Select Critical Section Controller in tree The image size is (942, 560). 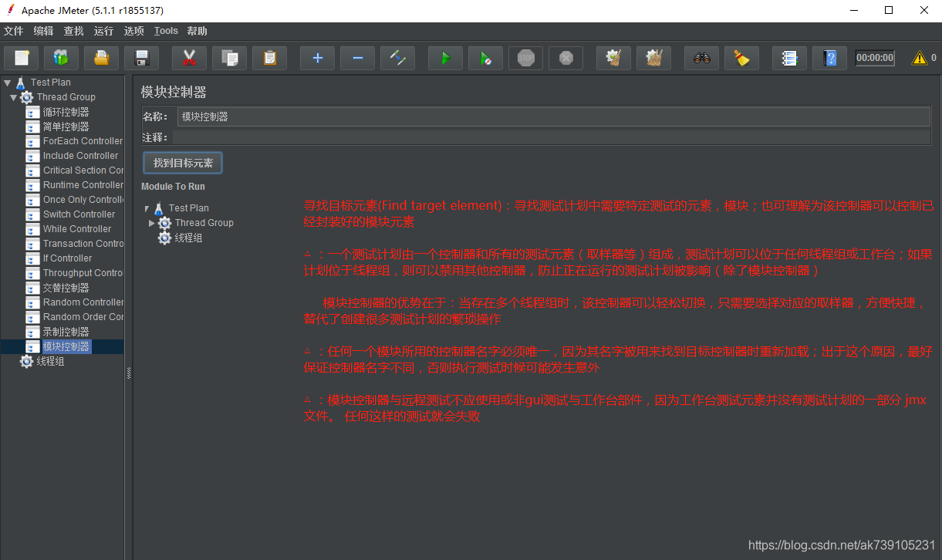[83, 170]
